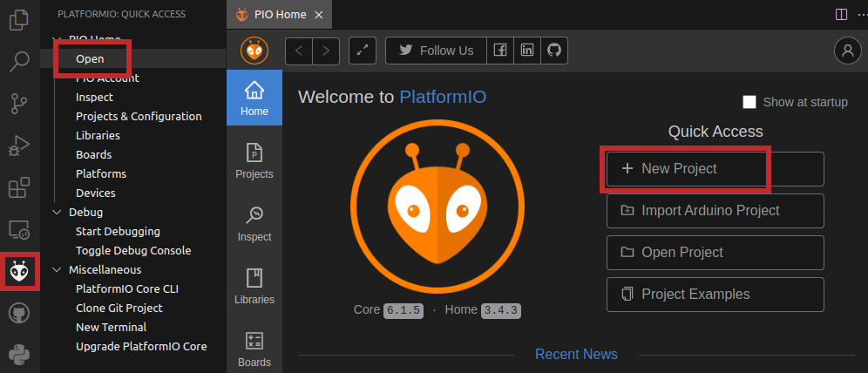The height and width of the screenshot is (373, 868).
Task: Open the Source Control view
Action: (19, 104)
